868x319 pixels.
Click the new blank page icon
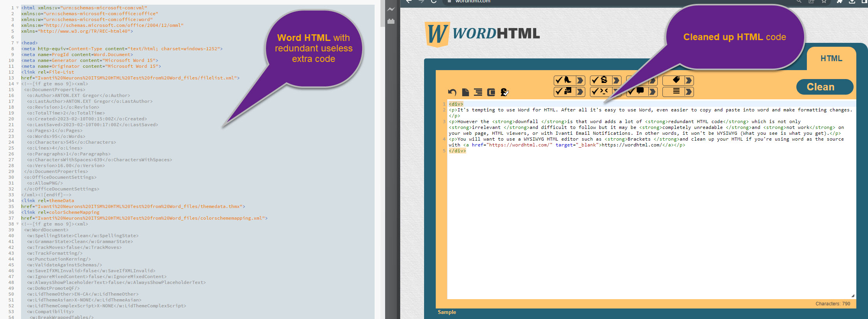465,92
